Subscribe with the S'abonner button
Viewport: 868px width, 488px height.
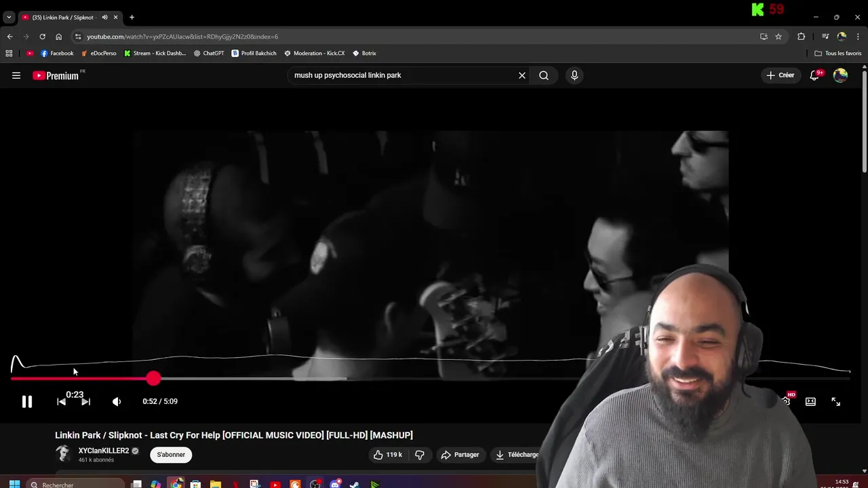171,455
